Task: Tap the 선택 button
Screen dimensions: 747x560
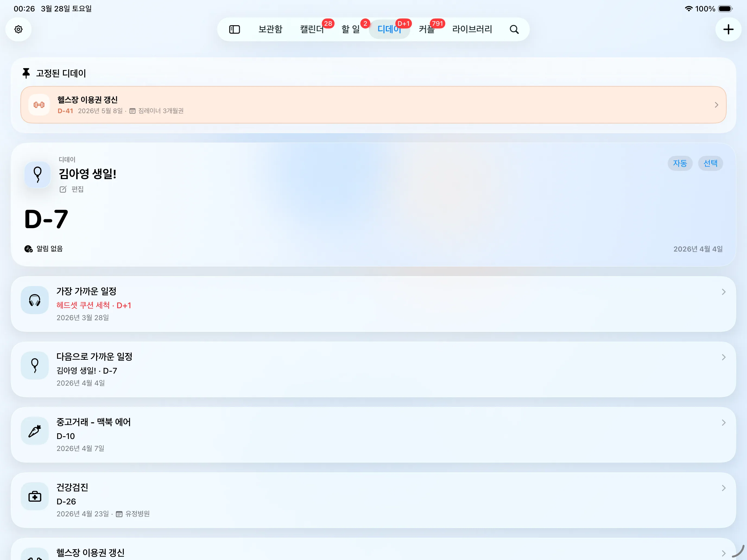Action: 710,163
